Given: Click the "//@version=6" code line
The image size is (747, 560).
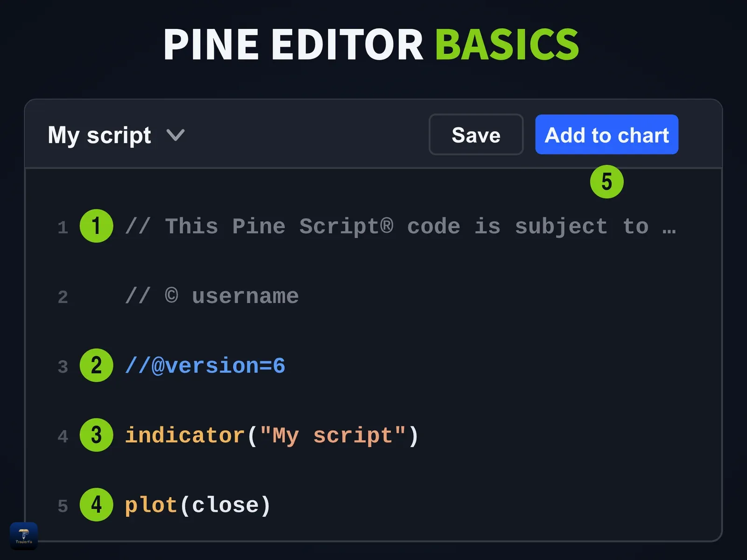Looking at the screenshot, I should click(x=205, y=365).
